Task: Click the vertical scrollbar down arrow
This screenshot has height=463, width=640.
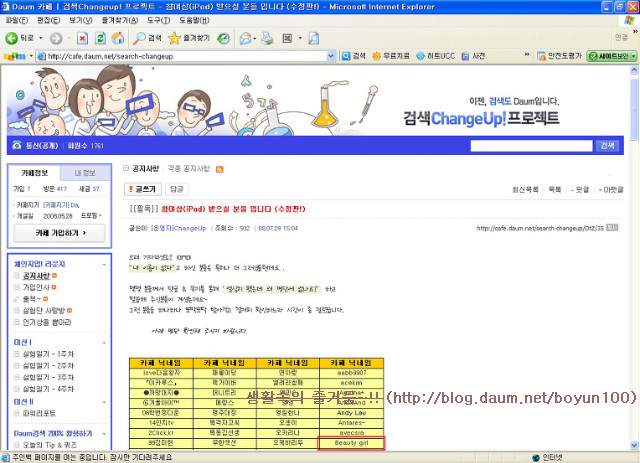Action: tap(634, 445)
